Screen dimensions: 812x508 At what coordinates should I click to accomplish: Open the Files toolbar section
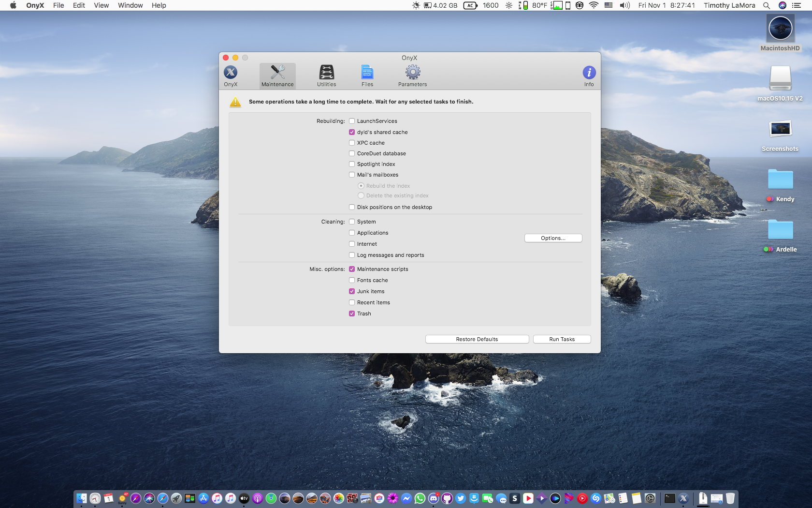pos(367,73)
